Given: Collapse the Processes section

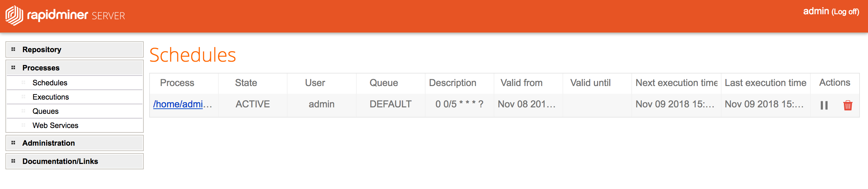Looking at the screenshot, I should [x=75, y=68].
